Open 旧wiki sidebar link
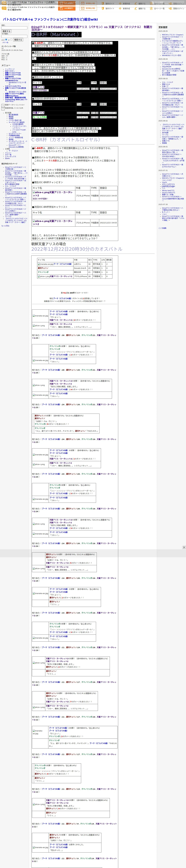This screenshot has width=186, height=868. (7, 158)
